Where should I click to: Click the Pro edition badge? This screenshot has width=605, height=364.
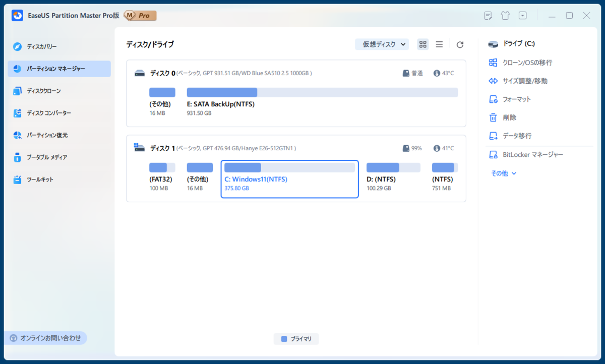(140, 16)
